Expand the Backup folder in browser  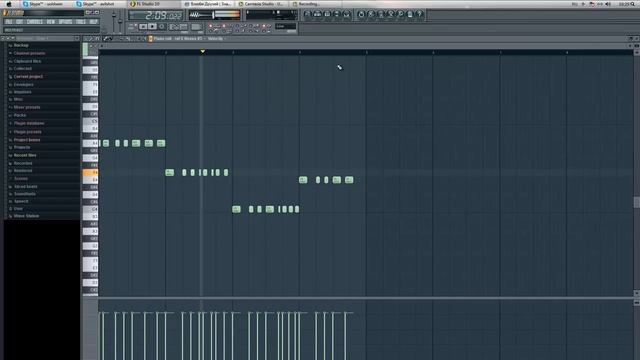(21, 45)
